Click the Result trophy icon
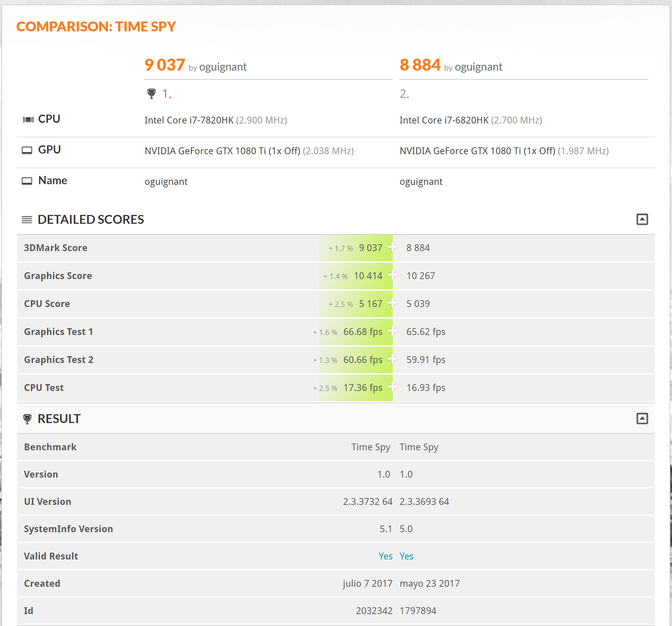Viewport: 672px width, 626px height. (27, 419)
